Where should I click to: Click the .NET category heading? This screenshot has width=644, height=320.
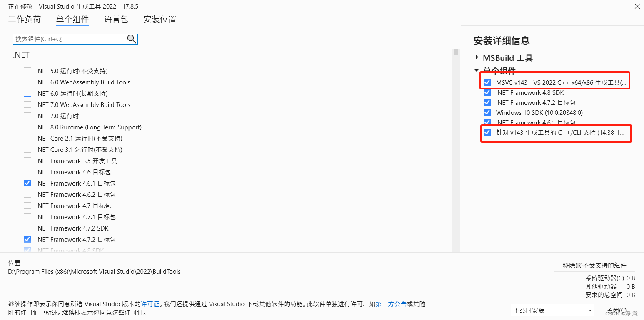click(21, 55)
